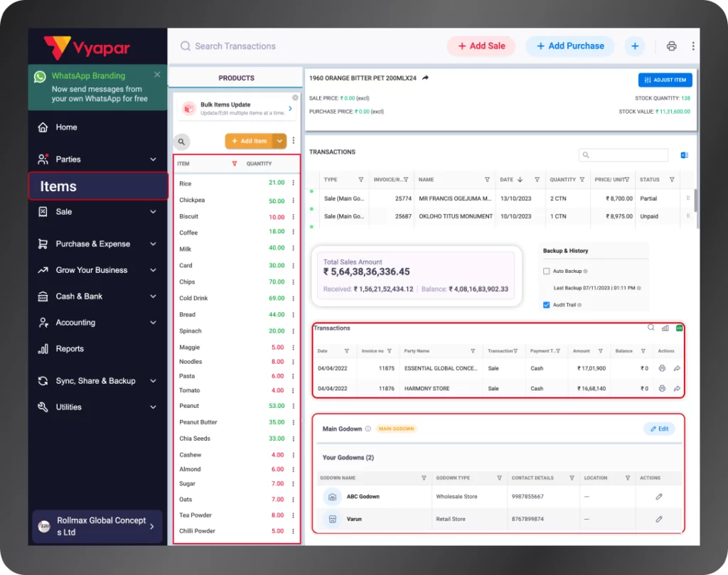
Task: Click Edit next to Main Godown
Action: click(x=658, y=429)
